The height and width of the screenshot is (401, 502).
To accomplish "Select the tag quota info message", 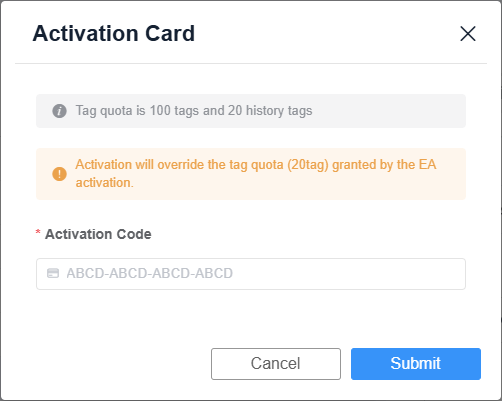I will point(194,111).
